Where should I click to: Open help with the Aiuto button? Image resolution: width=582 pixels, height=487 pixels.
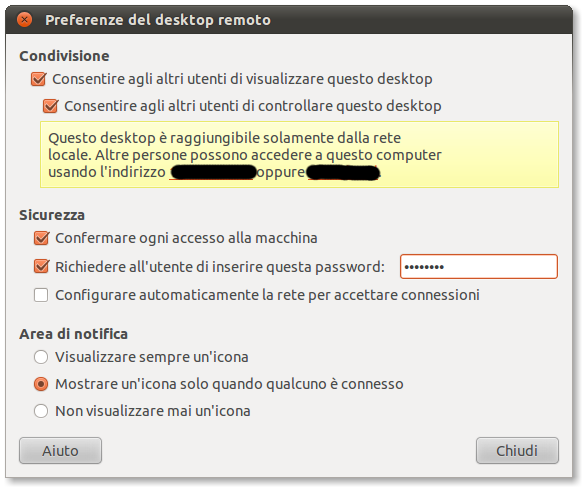click(x=61, y=451)
